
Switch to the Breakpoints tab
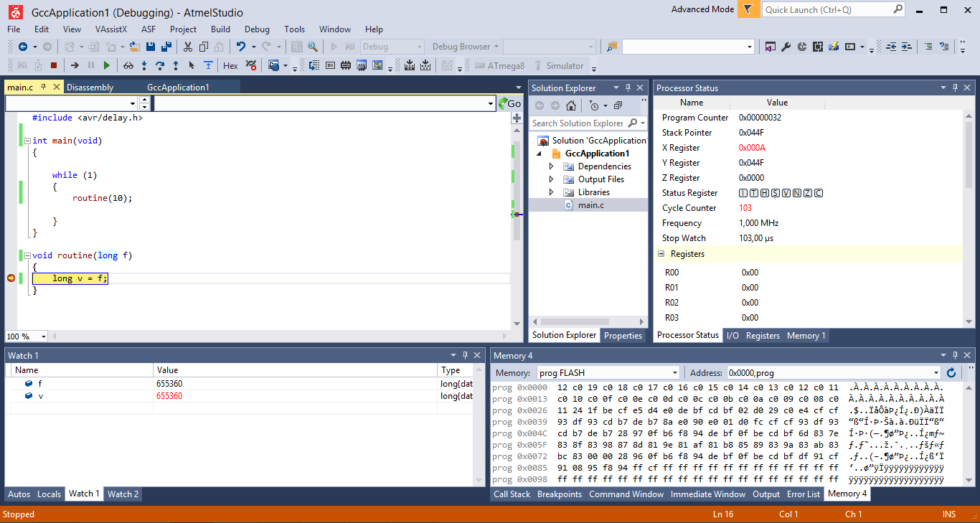[x=560, y=494]
